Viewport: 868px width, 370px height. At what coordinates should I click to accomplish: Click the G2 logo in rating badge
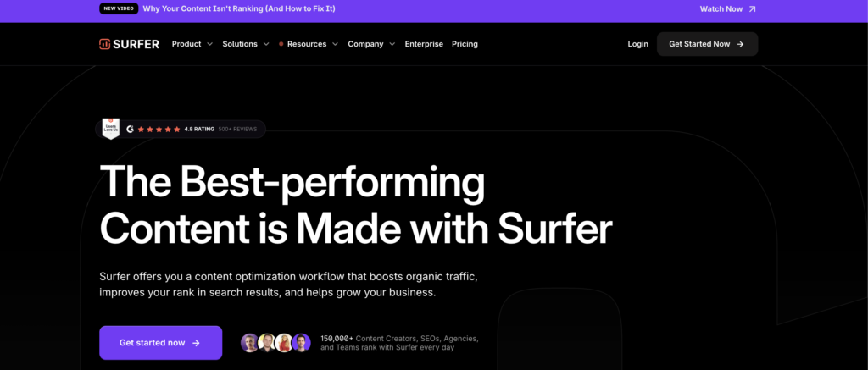(x=130, y=129)
